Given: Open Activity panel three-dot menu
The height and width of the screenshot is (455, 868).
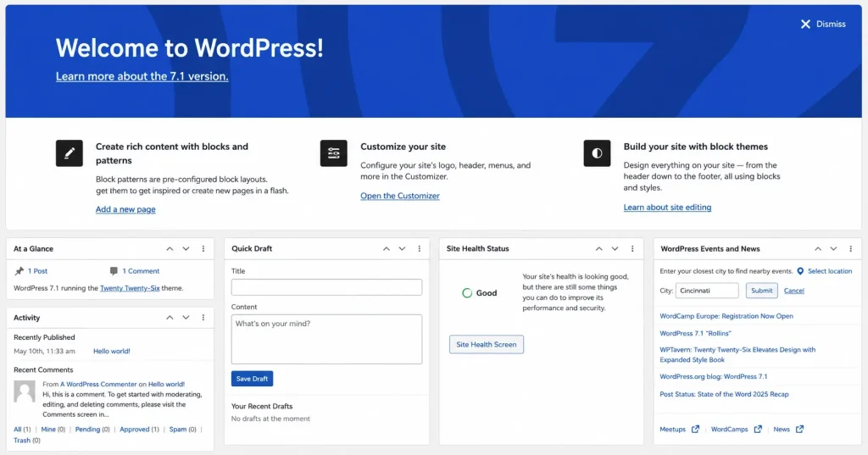Looking at the screenshot, I should (x=203, y=318).
